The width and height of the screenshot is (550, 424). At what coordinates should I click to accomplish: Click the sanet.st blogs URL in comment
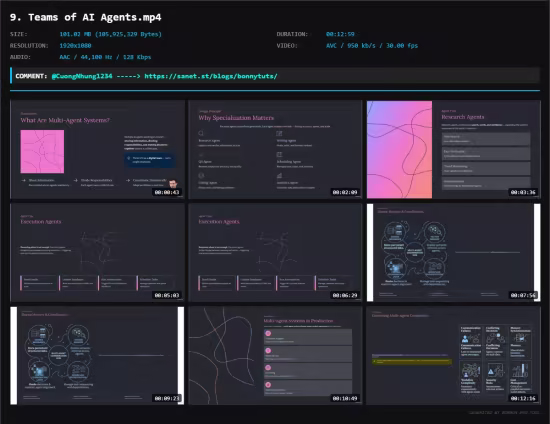tap(211, 76)
